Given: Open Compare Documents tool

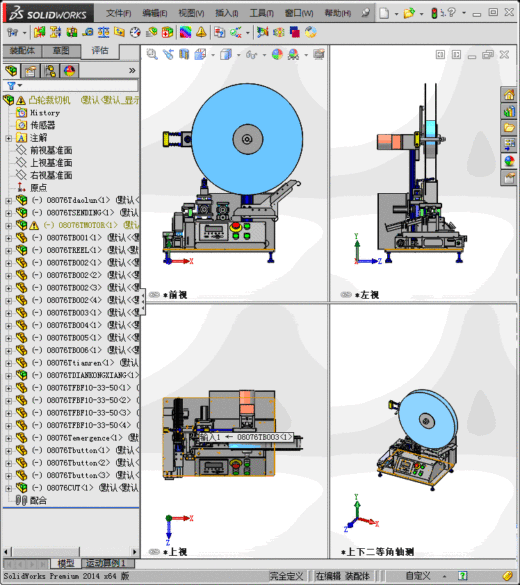Looking at the screenshot, I should tap(219, 32).
